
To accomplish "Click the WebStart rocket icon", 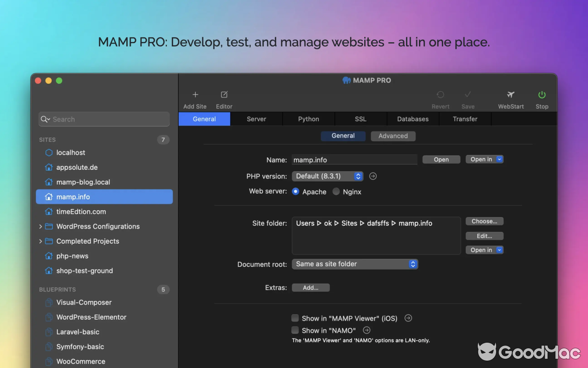I will click(x=510, y=95).
